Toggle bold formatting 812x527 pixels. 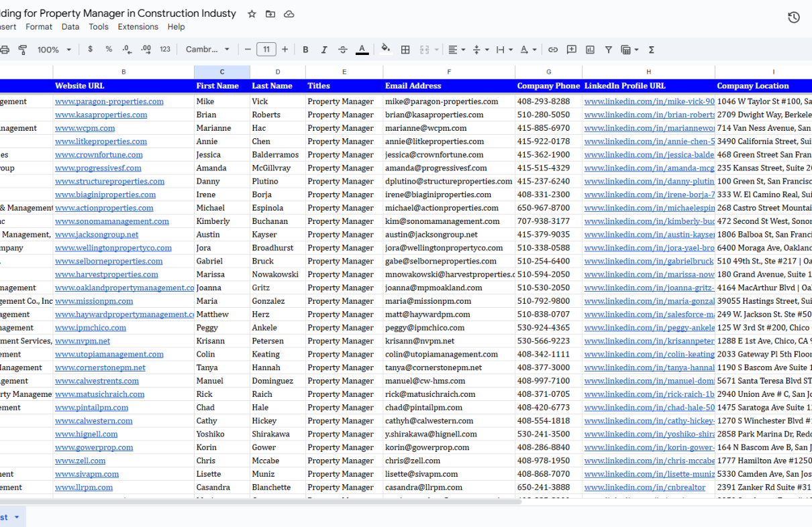pos(305,50)
